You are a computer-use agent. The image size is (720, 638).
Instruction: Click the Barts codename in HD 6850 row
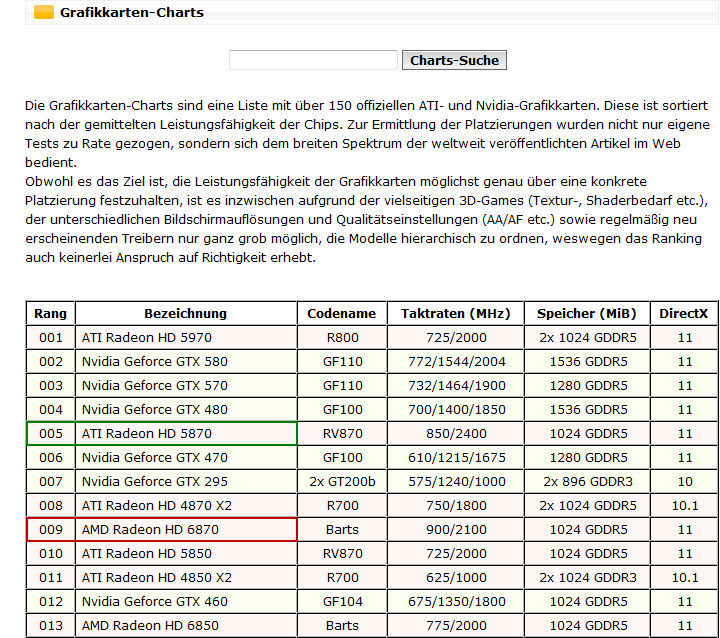coord(342,626)
